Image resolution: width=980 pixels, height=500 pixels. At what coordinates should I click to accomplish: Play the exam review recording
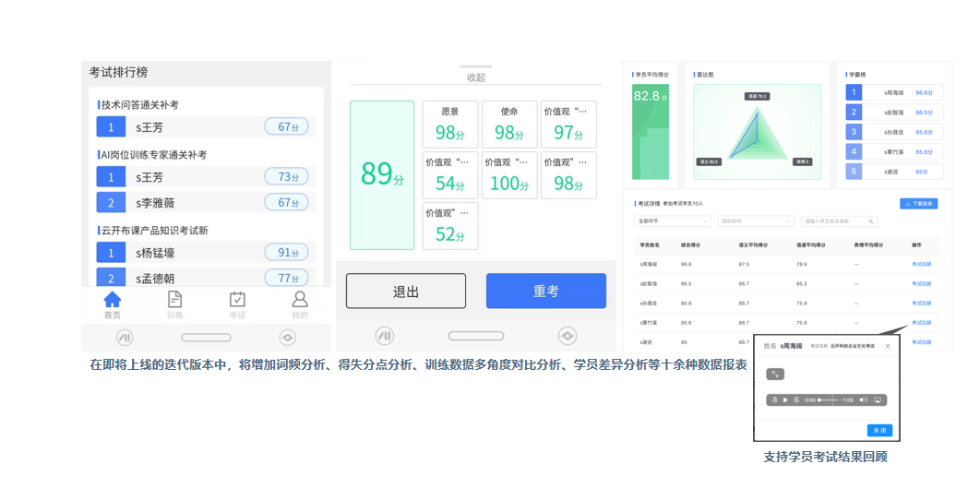pyautogui.click(x=785, y=400)
